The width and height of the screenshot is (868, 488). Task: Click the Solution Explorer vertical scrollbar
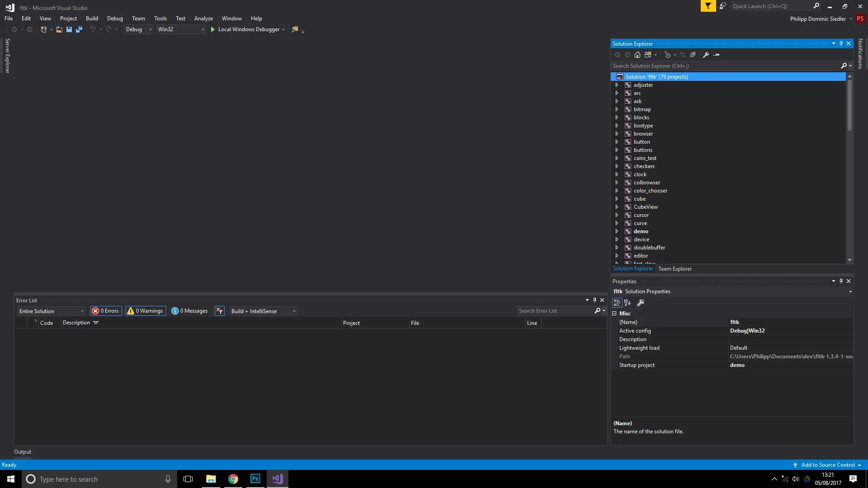point(849,106)
